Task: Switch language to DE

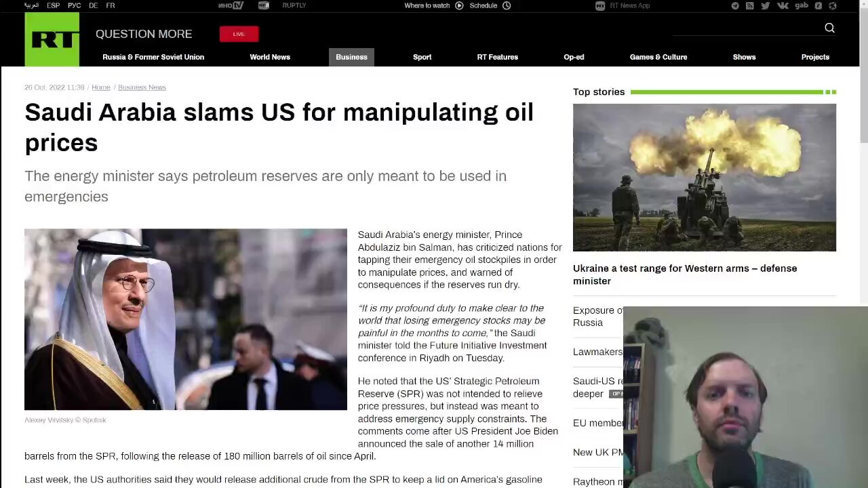Action: click(x=94, y=5)
